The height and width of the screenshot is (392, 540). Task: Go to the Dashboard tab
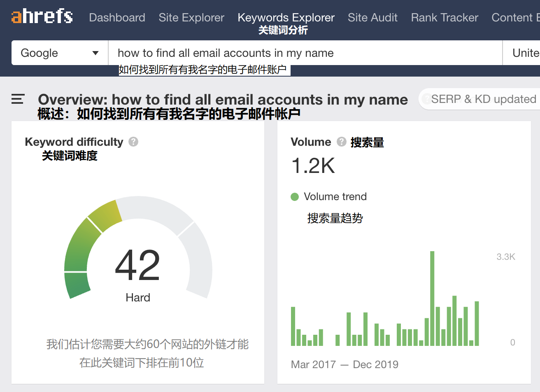coord(117,18)
